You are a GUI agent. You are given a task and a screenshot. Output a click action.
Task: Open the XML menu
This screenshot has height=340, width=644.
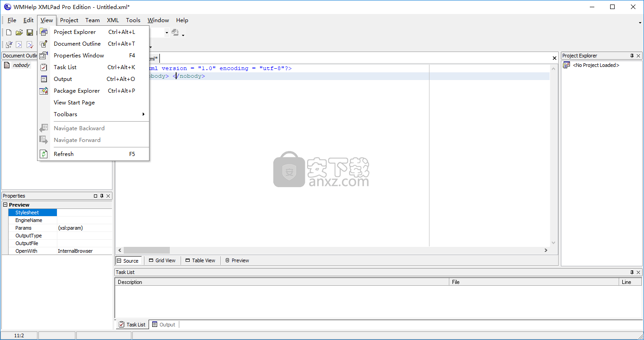113,20
